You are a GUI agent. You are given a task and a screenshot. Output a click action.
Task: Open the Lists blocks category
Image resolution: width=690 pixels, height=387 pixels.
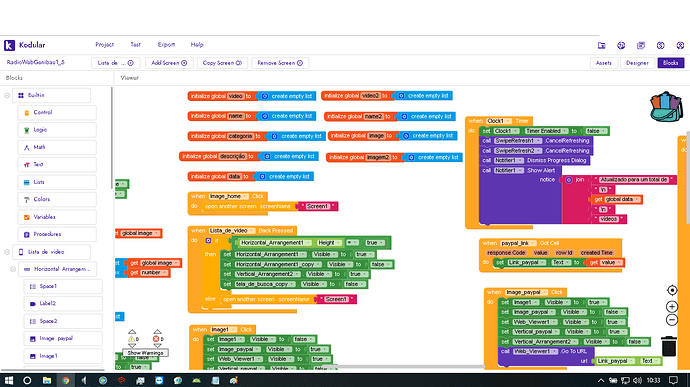[57, 182]
